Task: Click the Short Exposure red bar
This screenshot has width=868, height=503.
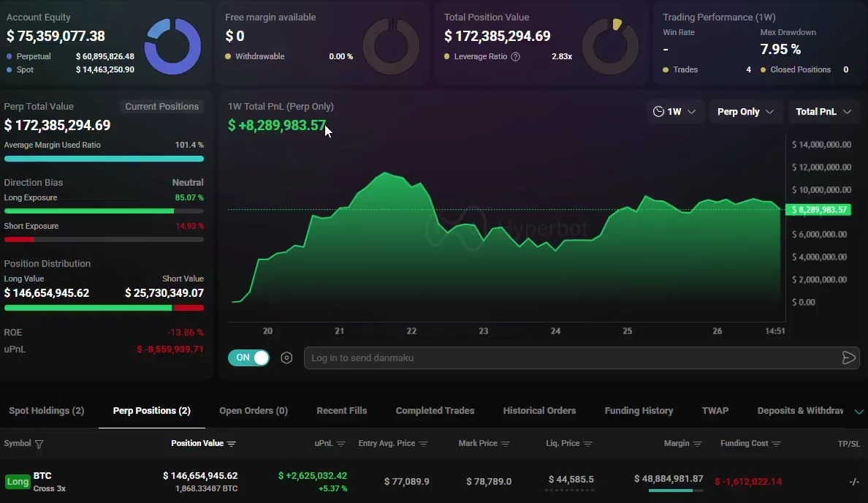Action: click(19, 240)
